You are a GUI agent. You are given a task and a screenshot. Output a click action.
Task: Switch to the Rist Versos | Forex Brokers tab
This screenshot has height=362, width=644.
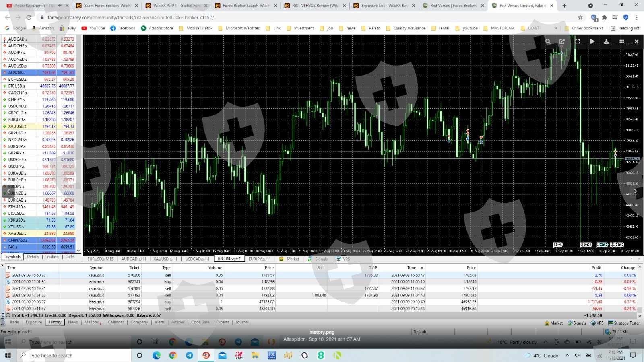coord(453,6)
